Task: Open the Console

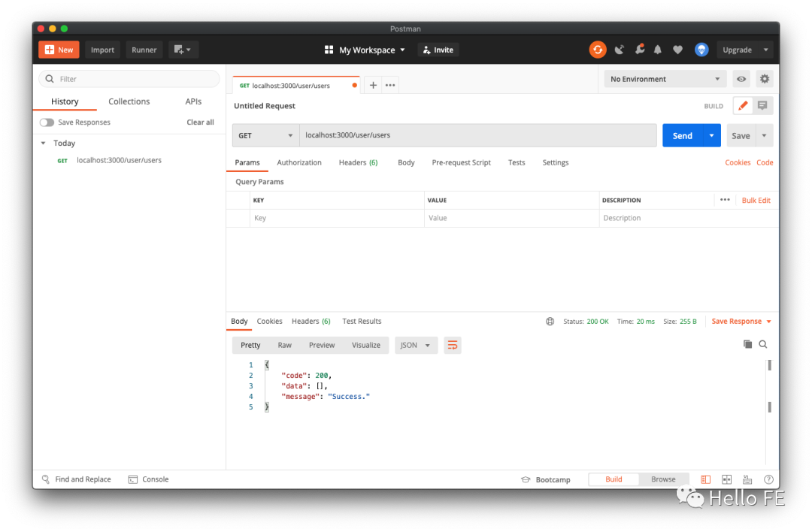Action: click(149, 479)
